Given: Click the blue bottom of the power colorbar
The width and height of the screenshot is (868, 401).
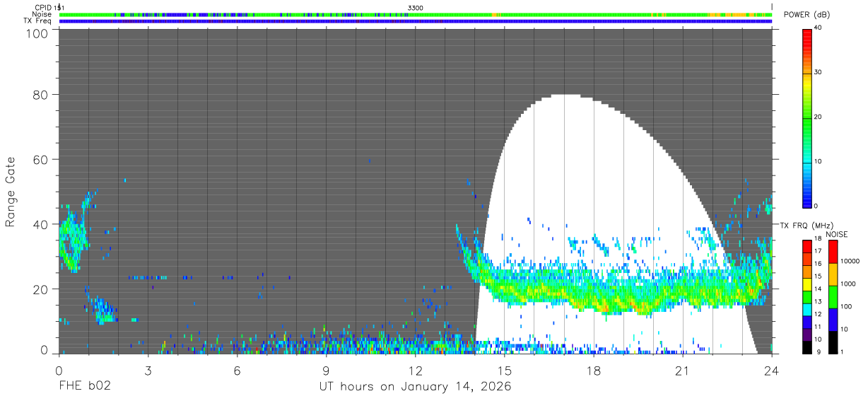Looking at the screenshot, I should [x=807, y=200].
